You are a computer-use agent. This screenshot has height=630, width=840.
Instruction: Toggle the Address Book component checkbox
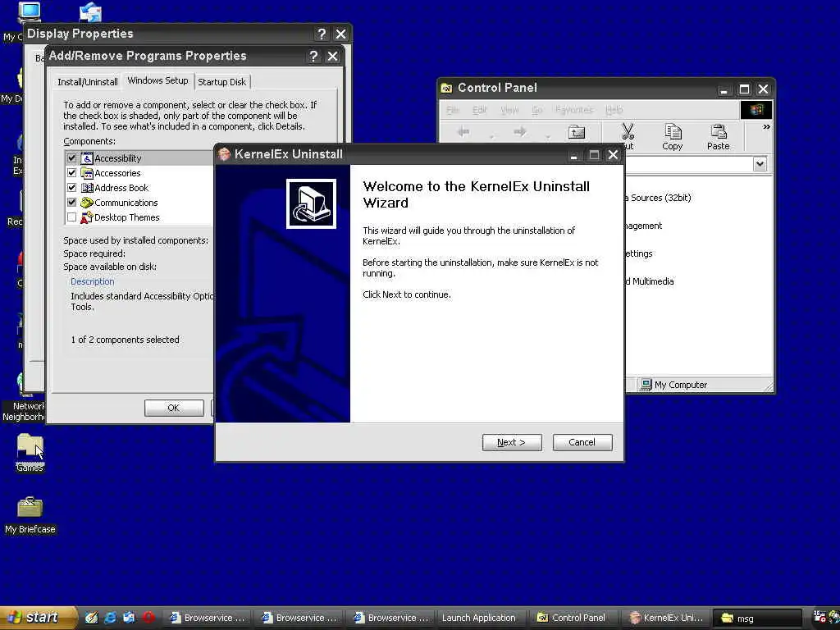(72, 188)
